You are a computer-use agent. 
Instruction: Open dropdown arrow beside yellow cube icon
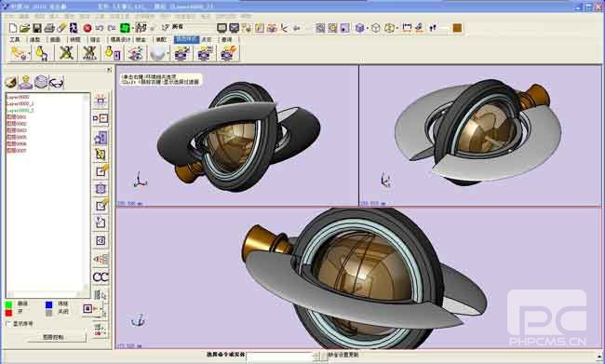397,28
